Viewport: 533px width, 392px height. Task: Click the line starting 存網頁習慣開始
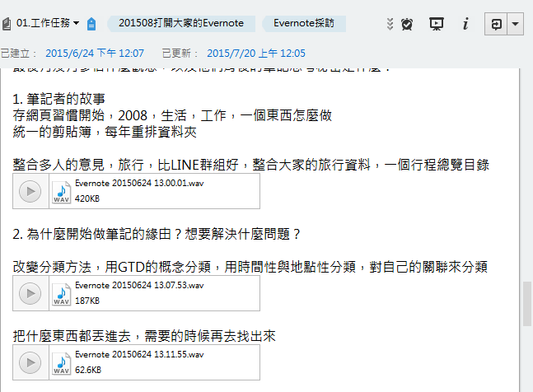[x=172, y=115]
